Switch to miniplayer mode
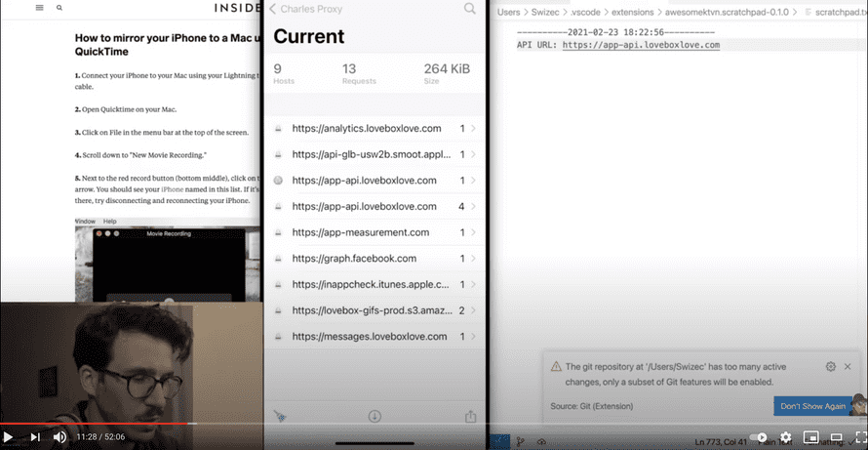This screenshot has height=450, width=868. (811, 437)
